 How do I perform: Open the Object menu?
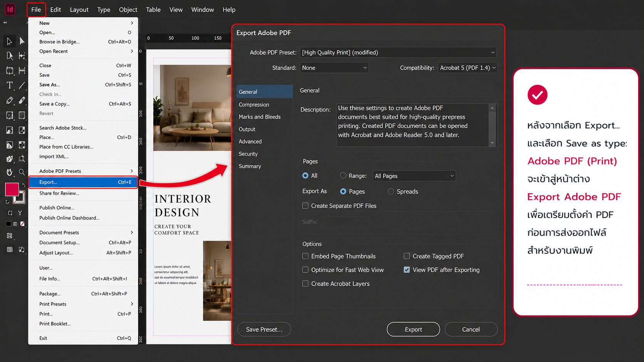point(128,10)
